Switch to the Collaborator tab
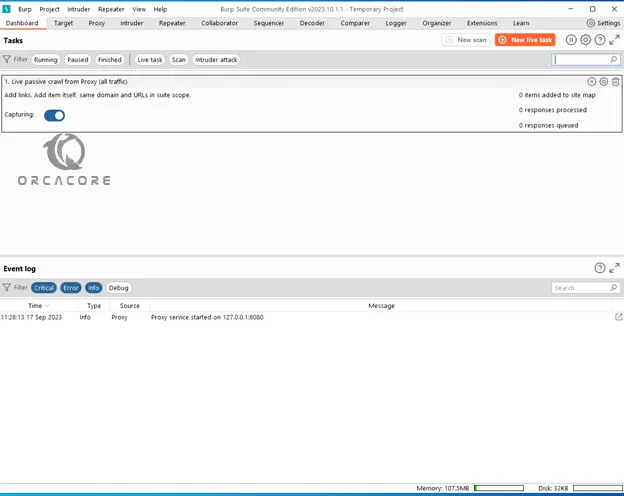Image resolution: width=624 pixels, height=496 pixels. [219, 23]
